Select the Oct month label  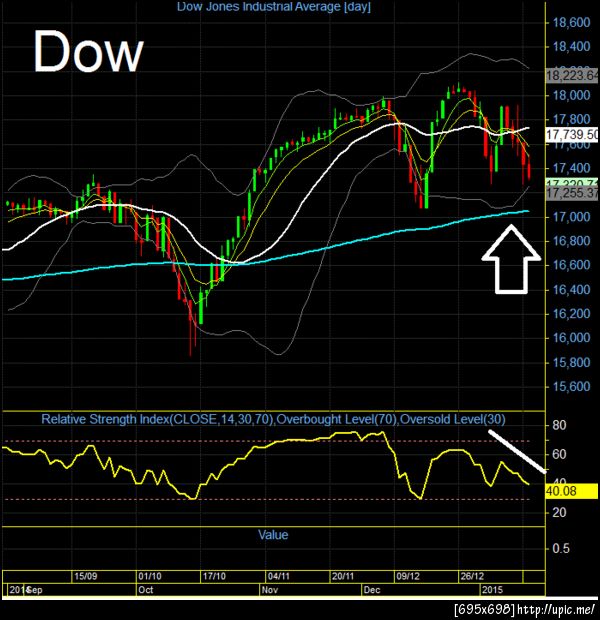click(146, 590)
